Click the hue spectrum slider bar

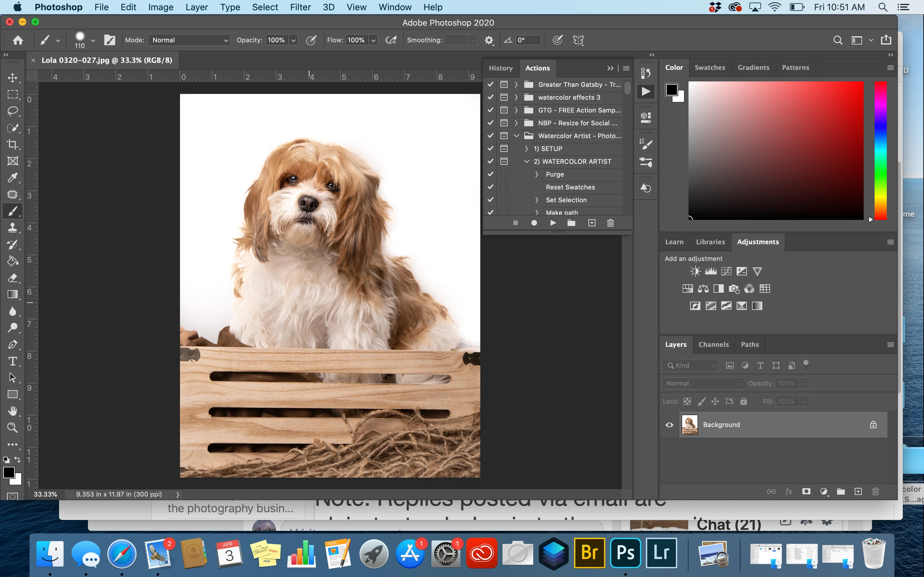tap(880, 150)
